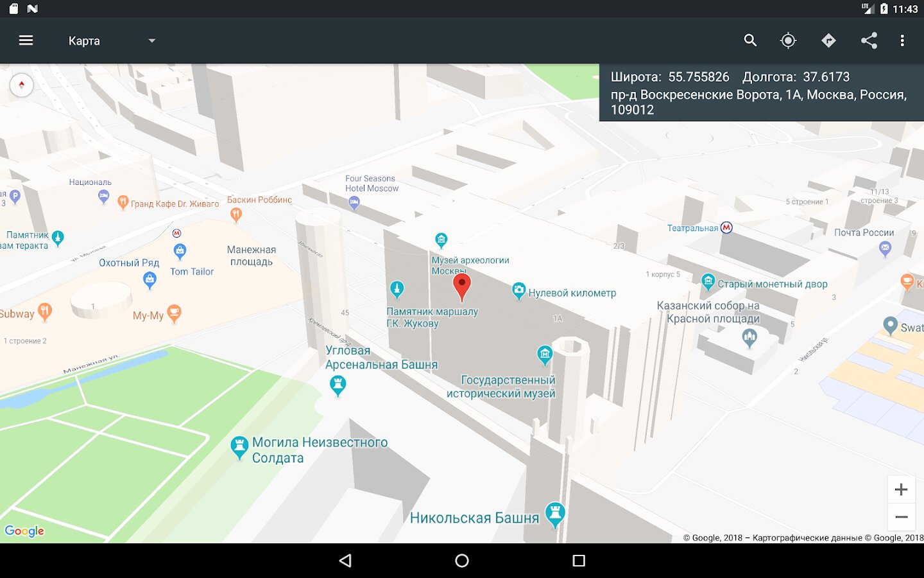
Task: Tap the Музей археологии Москвы marker icon
Action: pos(441,241)
